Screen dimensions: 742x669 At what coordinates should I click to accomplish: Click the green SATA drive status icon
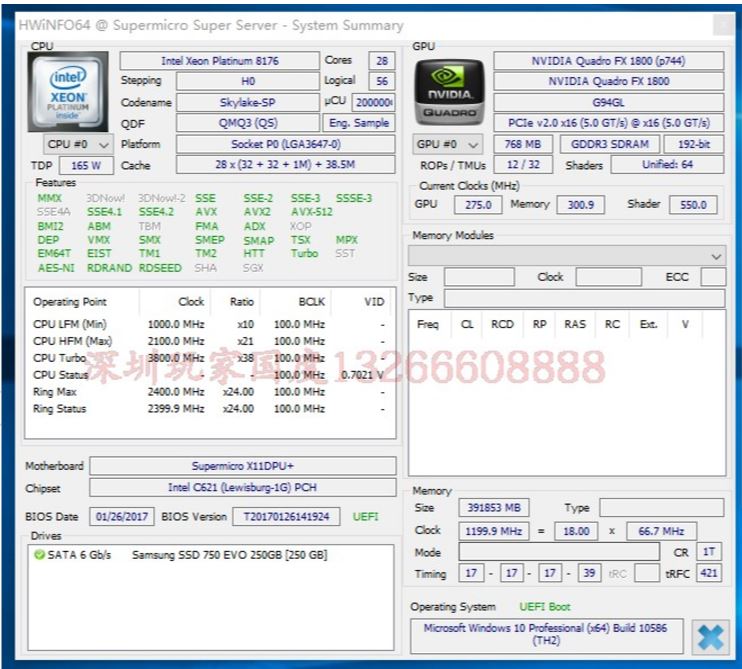(39, 555)
